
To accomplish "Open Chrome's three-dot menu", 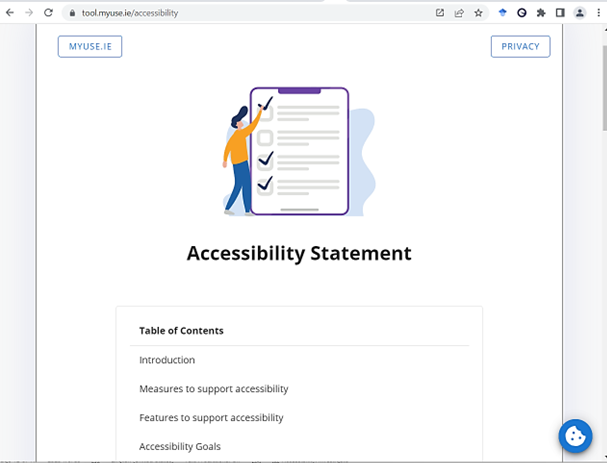I will (x=598, y=13).
